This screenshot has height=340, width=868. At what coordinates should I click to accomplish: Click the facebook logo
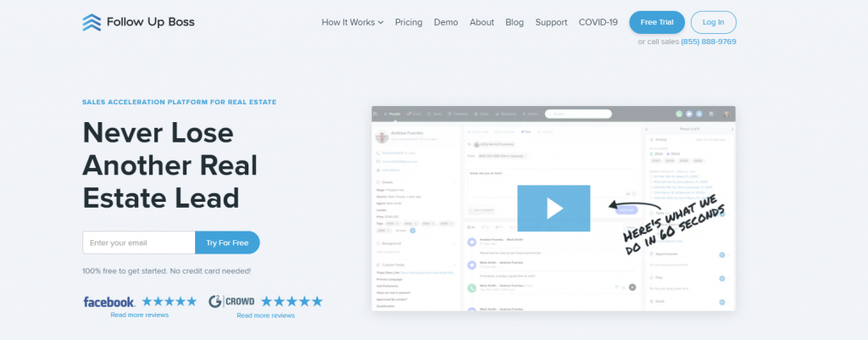[109, 302]
